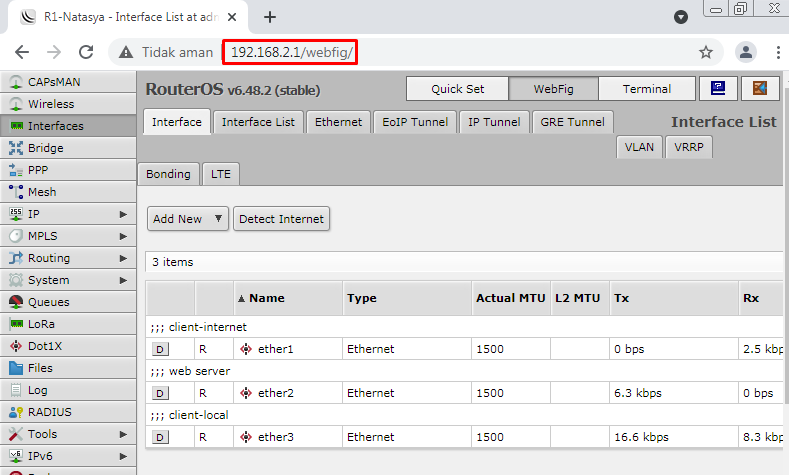Image resolution: width=789 pixels, height=475 pixels.
Task: Bookmark page with the star icon
Action: [x=706, y=52]
